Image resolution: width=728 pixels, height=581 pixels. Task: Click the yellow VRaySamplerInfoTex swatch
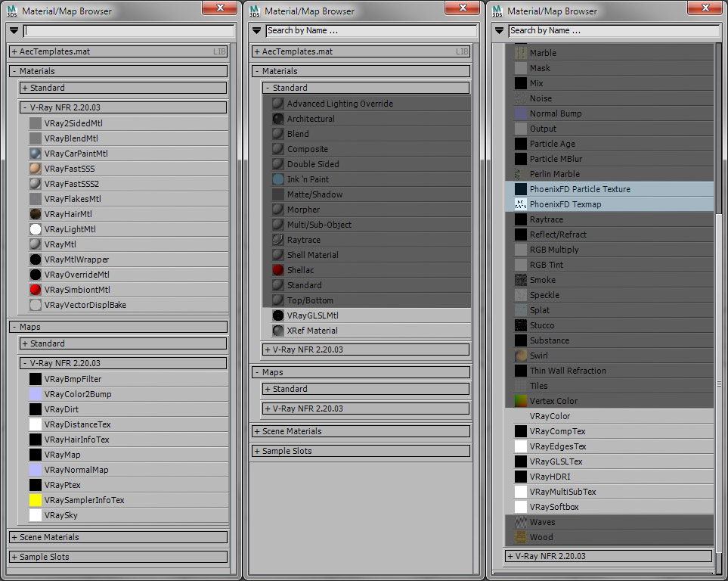click(x=34, y=500)
